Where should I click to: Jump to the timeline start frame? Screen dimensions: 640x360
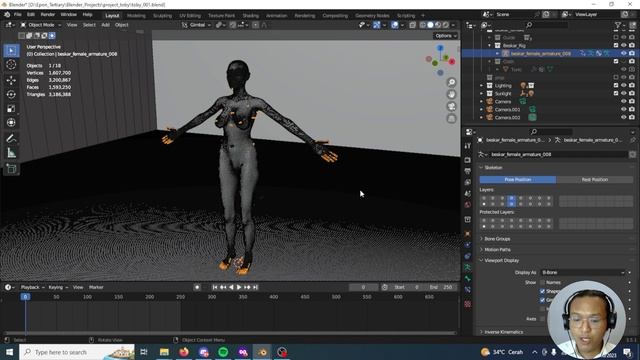coord(215,287)
